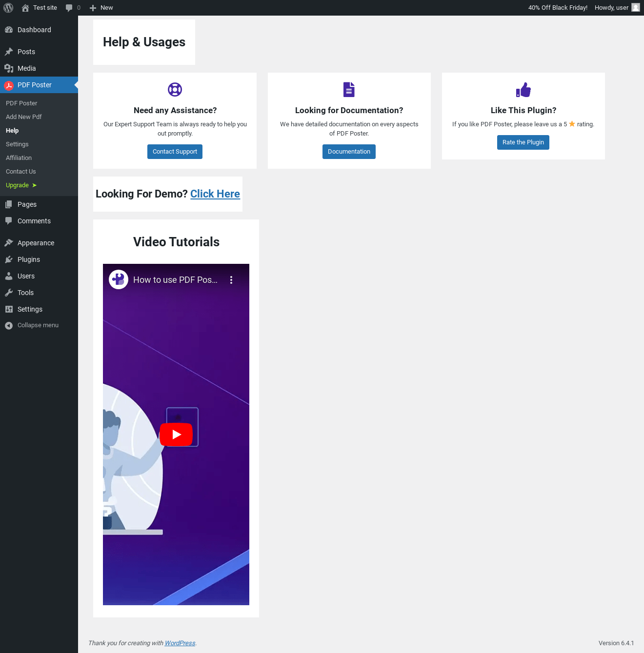Click the YouTube channel avatar icon
Viewport: 644px width, 653px height.
[119, 279]
